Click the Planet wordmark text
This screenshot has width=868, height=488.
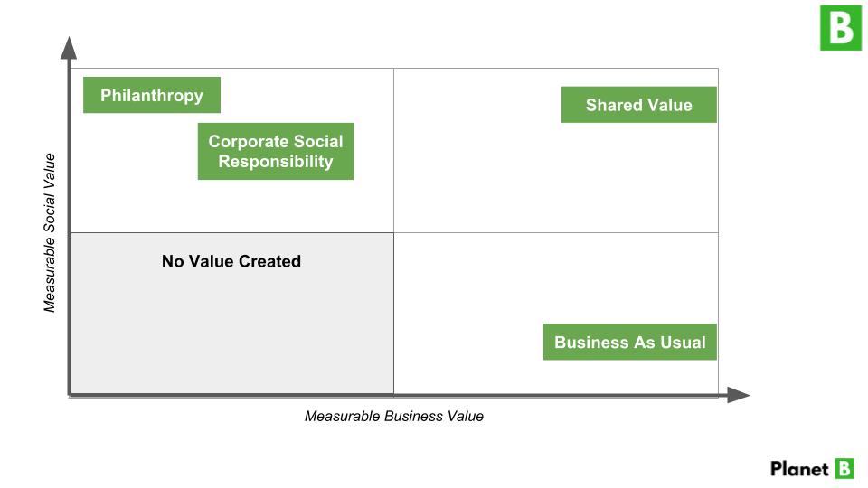click(x=799, y=469)
